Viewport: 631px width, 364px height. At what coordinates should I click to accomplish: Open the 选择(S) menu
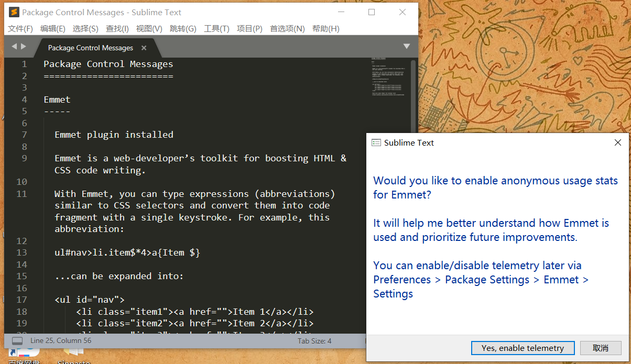point(85,29)
